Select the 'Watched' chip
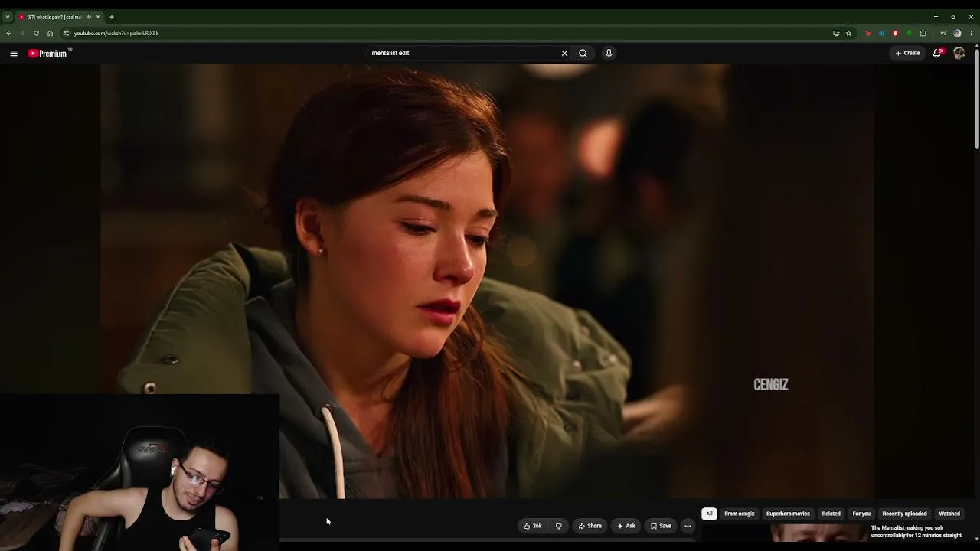Viewport: 980px width, 551px height. tap(949, 514)
